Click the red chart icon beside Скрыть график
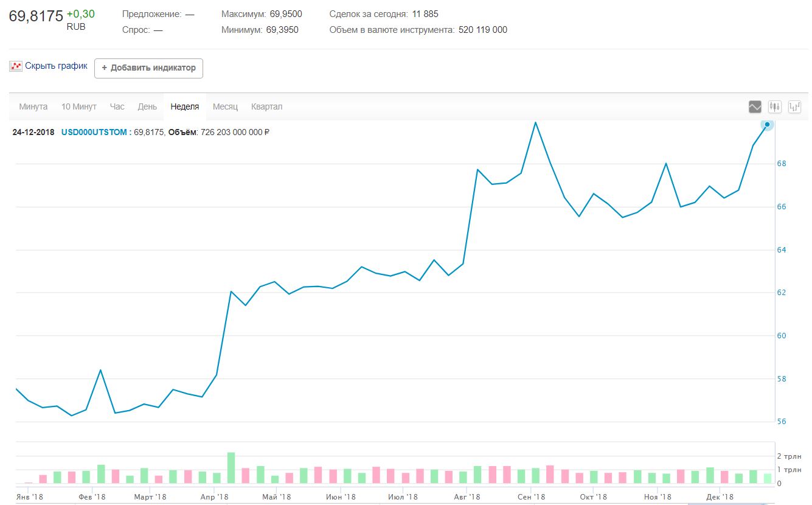Screen dimensions: 812x505 click(16, 66)
